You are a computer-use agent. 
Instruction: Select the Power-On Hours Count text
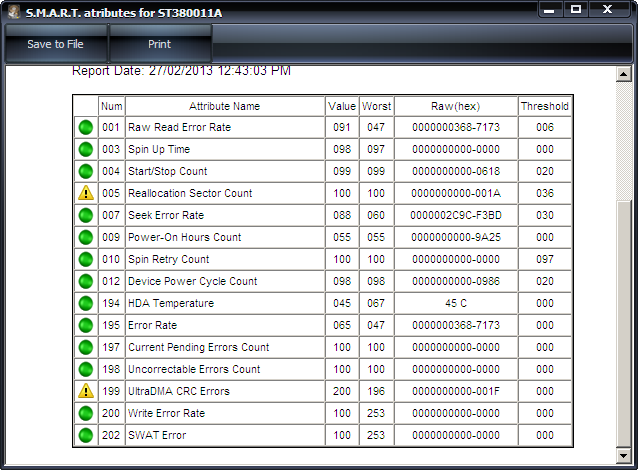click(185, 237)
